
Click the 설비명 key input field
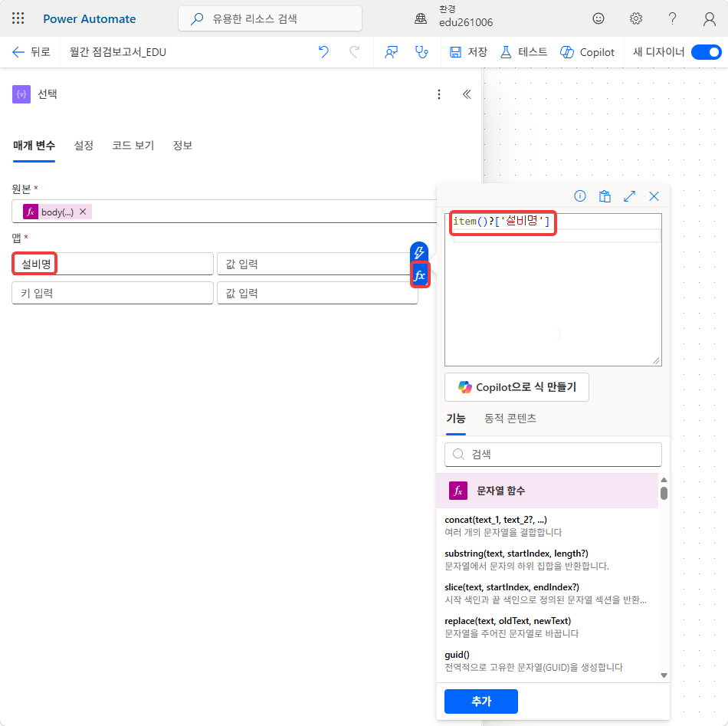[113, 264]
